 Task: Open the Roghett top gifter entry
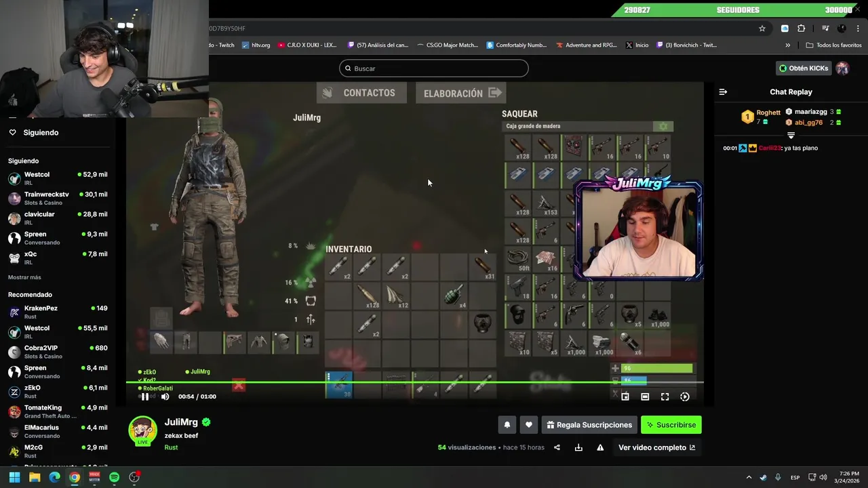761,117
